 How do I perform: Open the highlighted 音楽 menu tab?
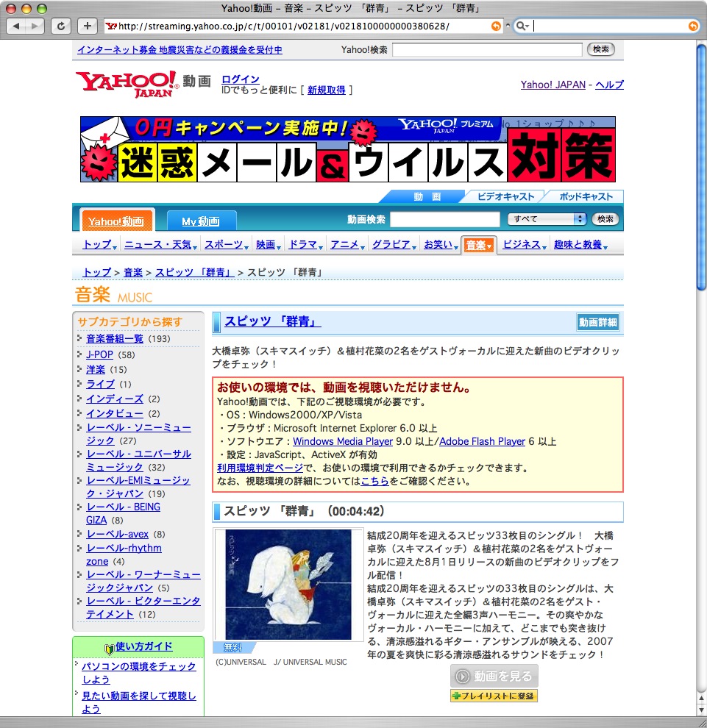click(478, 245)
